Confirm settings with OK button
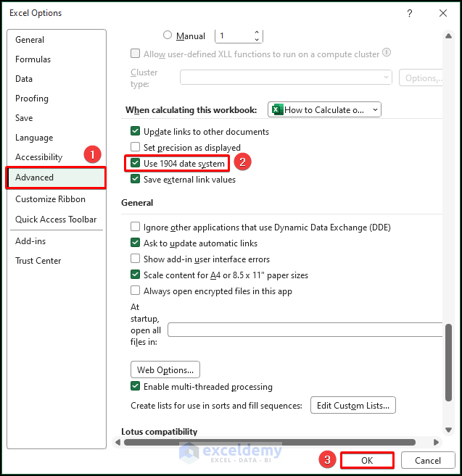The image size is (462, 476). [x=367, y=461]
